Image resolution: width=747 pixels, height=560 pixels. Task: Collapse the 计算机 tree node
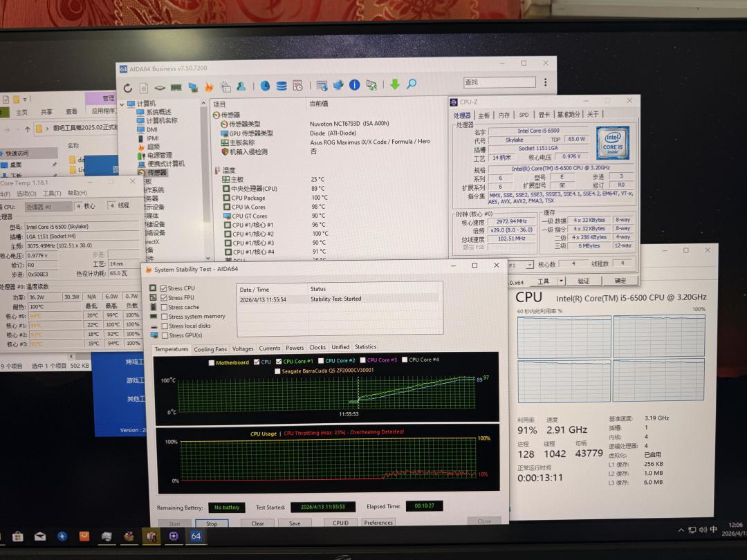(x=122, y=104)
